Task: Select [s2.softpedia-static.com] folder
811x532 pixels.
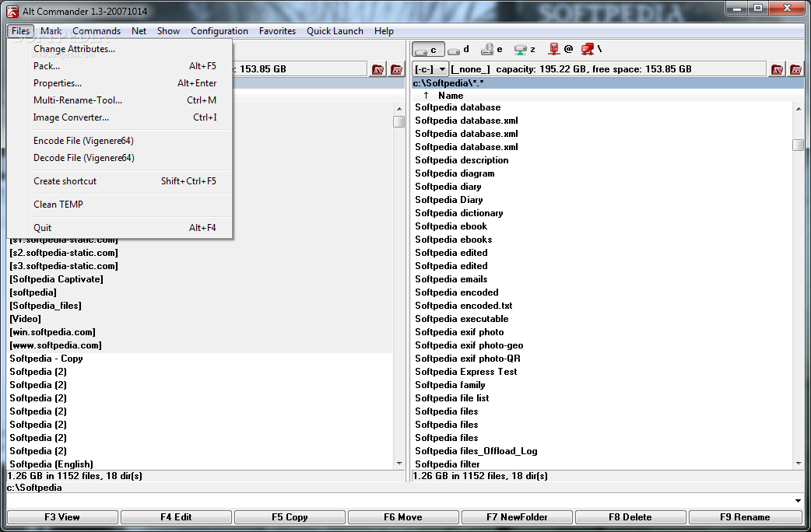Action: [64, 253]
